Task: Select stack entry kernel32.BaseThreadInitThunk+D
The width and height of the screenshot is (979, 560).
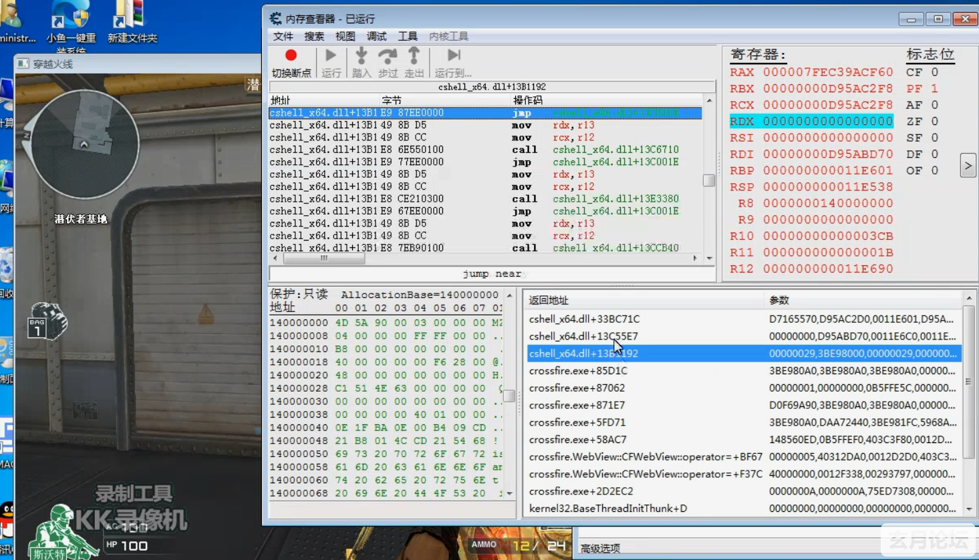Action: pyautogui.click(x=743, y=509)
